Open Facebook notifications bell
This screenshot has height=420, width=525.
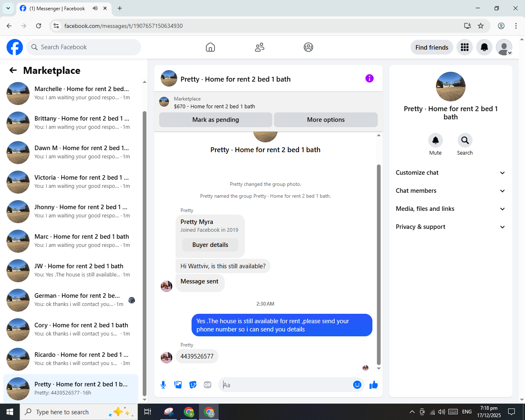click(x=484, y=47)
